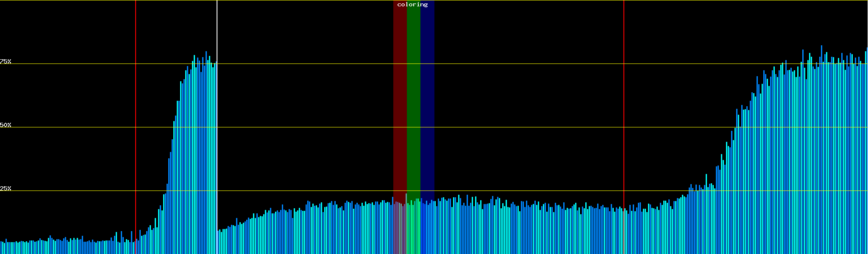This screenshot has height=254, width=868.
Task: Click the 25% yellow horizontal gridline
Action: click(509, 191)
